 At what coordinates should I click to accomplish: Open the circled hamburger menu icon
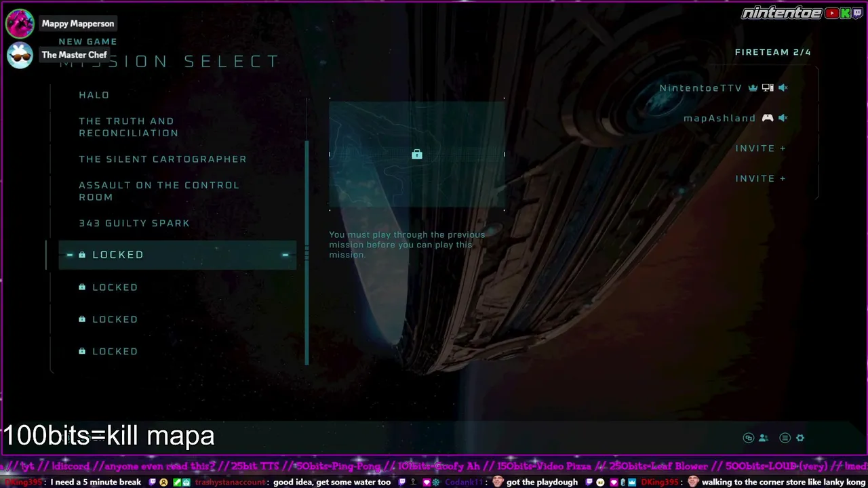(x=785, y=438)
